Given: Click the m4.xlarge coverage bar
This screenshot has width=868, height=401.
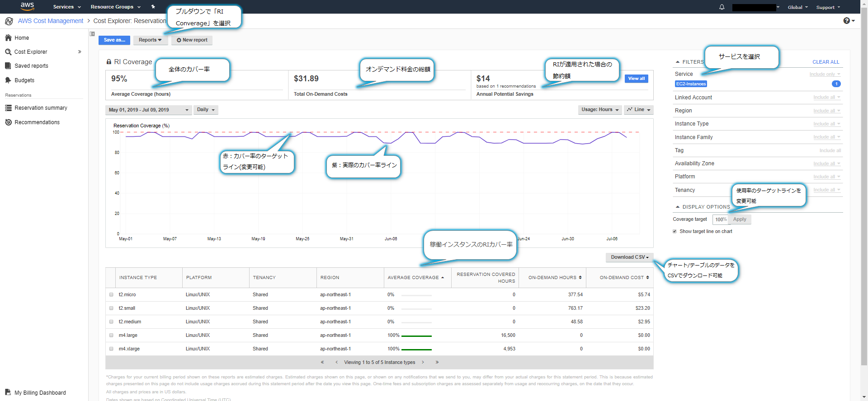Looking at the screenshot, I should tap(416, 350).
